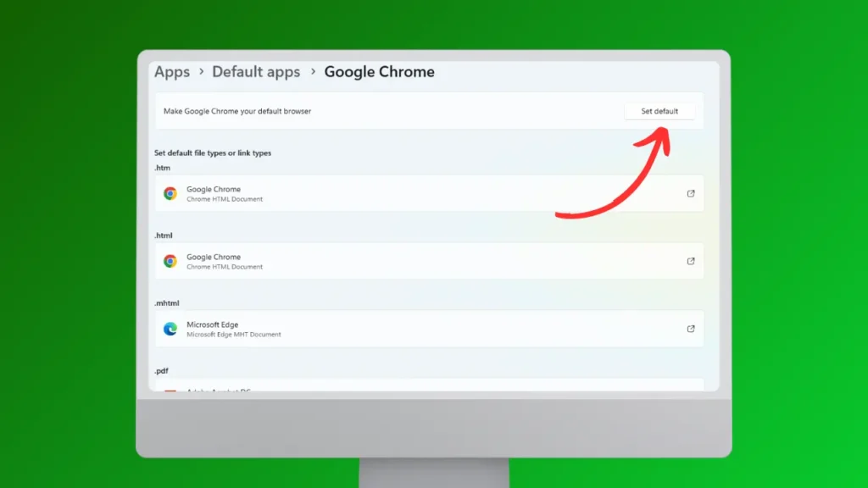The height and width of the screenshot is (488, 868).
Task: Click the 'Make Google Chrome your default browser' text
Action: tap(237, 111)
